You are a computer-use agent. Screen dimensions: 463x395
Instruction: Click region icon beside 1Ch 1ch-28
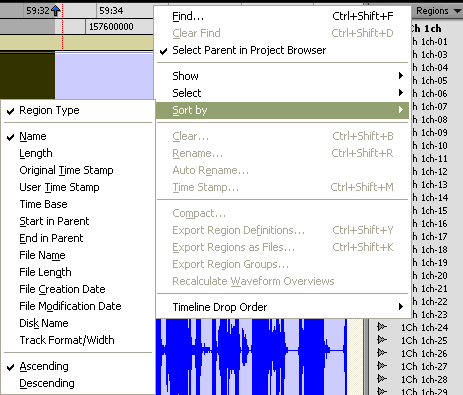pos(382,379)
